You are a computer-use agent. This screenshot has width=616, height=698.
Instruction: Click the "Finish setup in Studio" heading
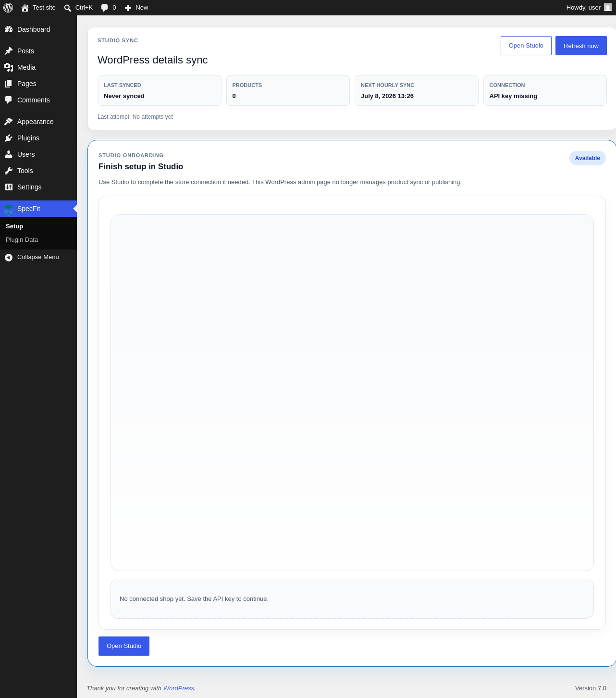click(x=141, y=167)
